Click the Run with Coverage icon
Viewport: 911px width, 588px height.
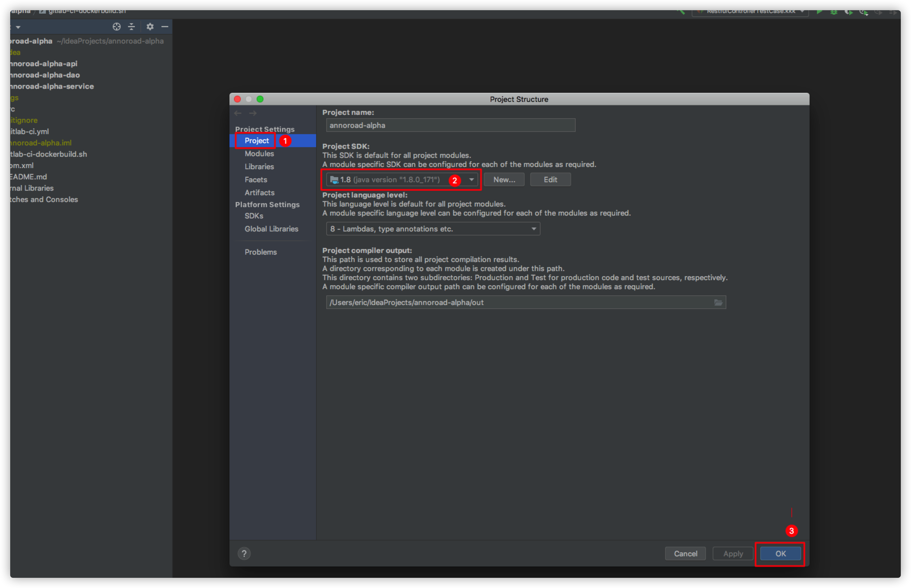pos(848,12)
